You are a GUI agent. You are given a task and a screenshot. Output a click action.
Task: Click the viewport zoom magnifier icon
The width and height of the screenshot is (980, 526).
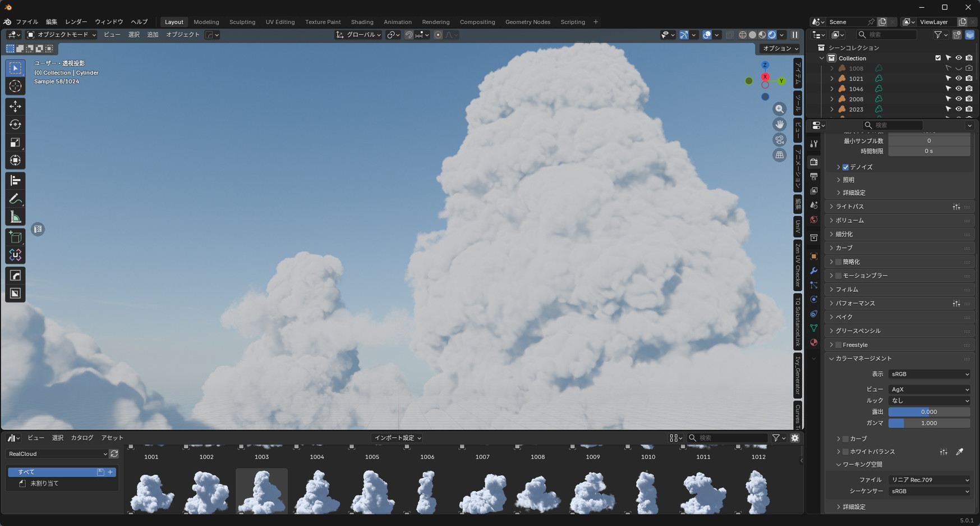tap(779, 109)
